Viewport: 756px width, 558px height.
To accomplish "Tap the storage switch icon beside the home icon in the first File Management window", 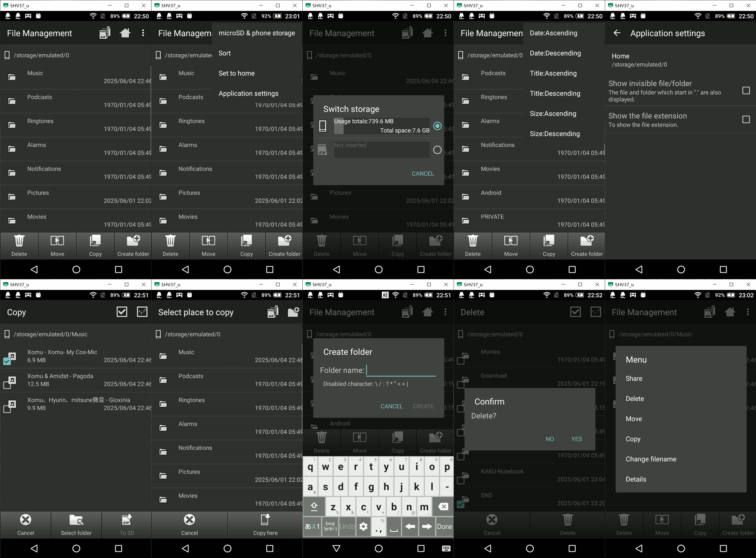I will (x=105, y=33).
